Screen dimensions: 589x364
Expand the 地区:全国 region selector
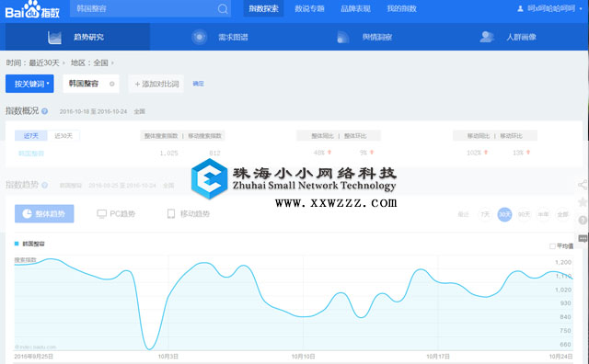click(x=92, y=63)
